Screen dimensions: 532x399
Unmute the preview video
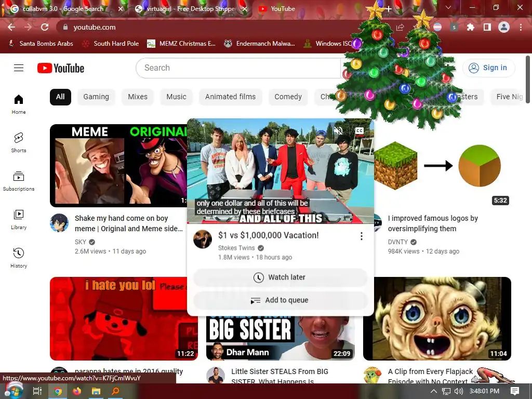coord(338,130)
